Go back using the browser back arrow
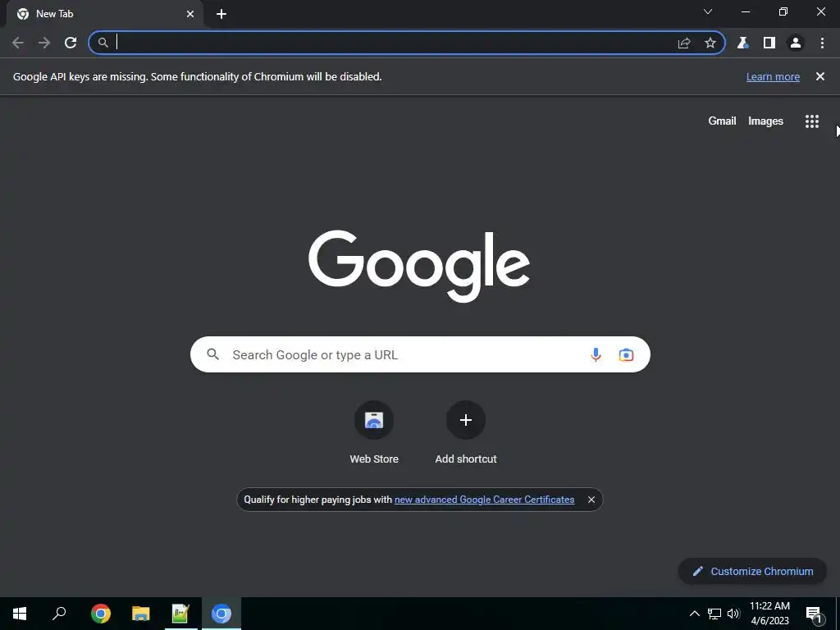 tap(18, 43)
